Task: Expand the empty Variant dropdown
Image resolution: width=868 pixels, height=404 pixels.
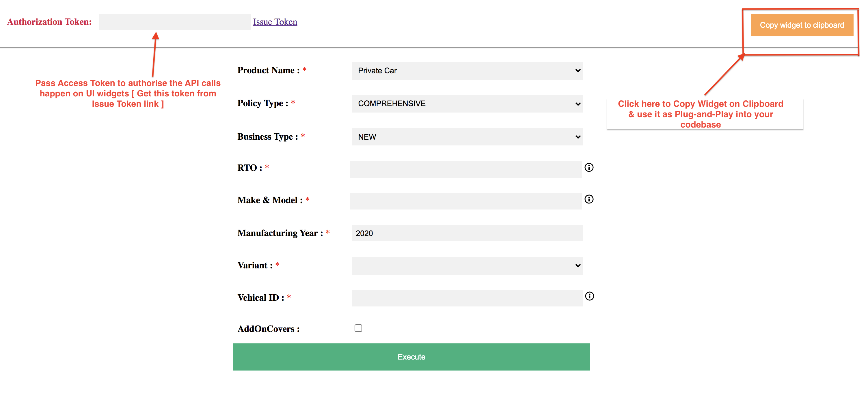Action: pyautogui.click(x=467, y=265)
